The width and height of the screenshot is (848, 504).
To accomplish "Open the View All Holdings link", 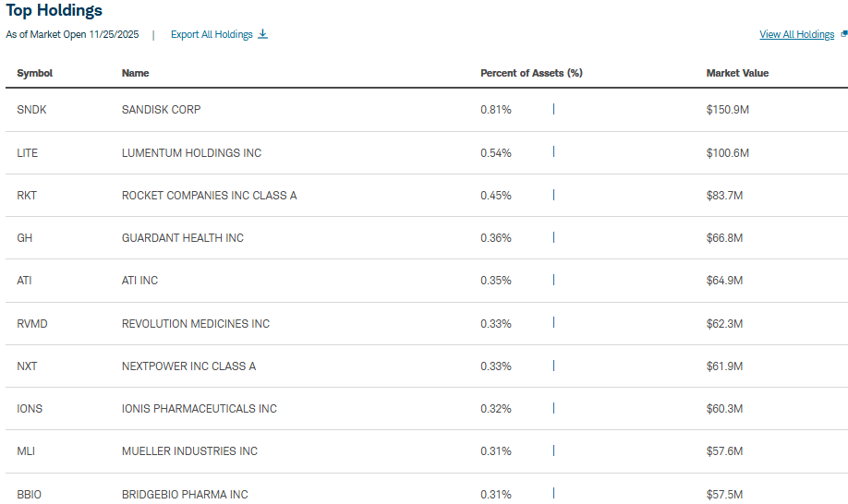I will point(796,34).
